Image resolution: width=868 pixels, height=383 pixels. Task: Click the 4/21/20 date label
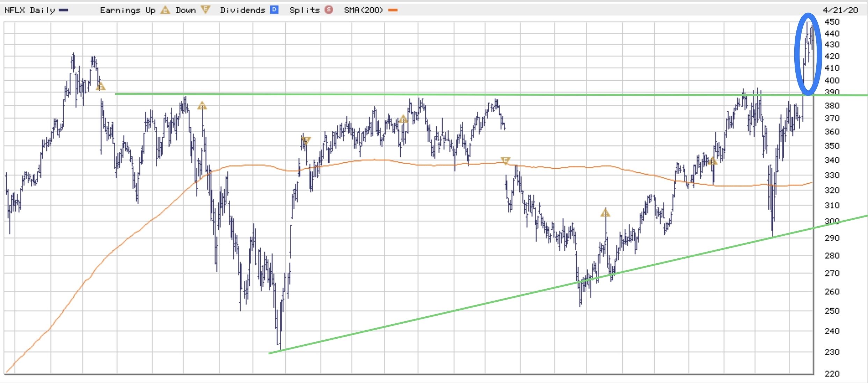[x=840, y=10]
